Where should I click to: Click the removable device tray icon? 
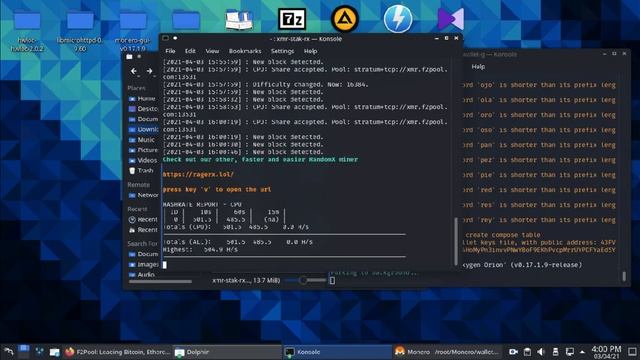(555, 352)
